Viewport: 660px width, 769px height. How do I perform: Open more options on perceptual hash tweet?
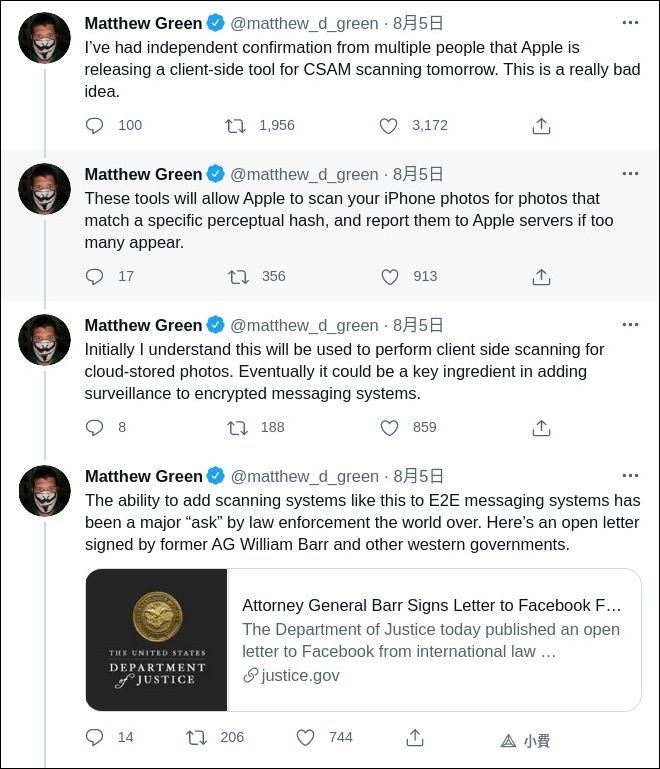click(x=630, y=174)
